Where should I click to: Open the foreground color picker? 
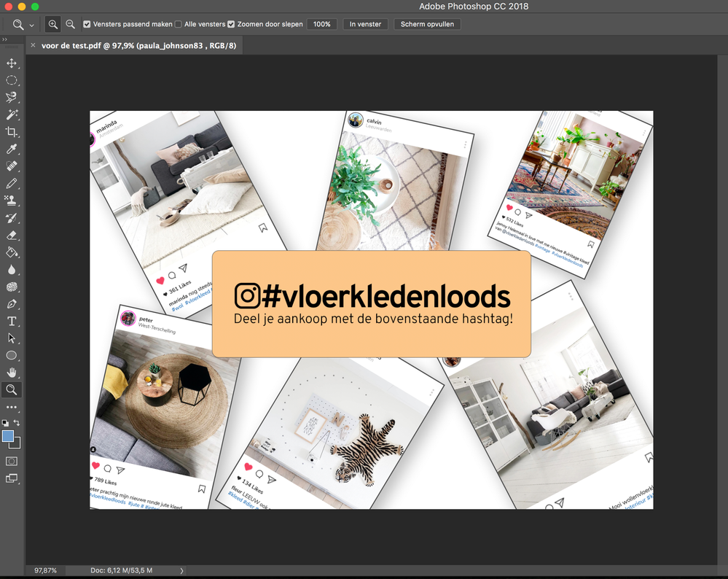click(7, 436)
